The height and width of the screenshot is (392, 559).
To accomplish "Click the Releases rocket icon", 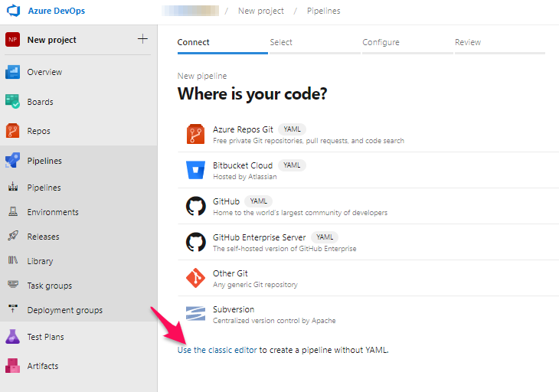I will 13,237.
